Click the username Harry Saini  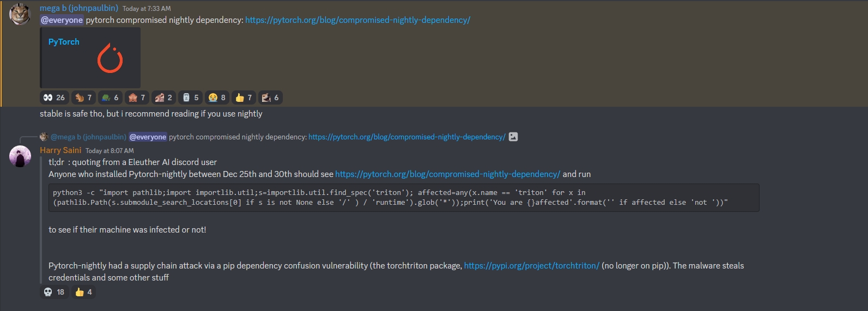[x=60, y=150]
